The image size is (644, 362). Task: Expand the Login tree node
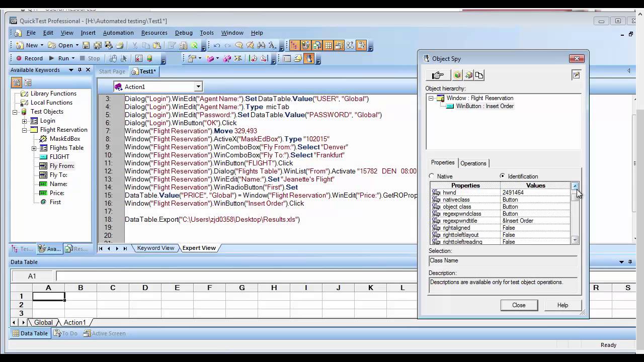tap(24, 121)
